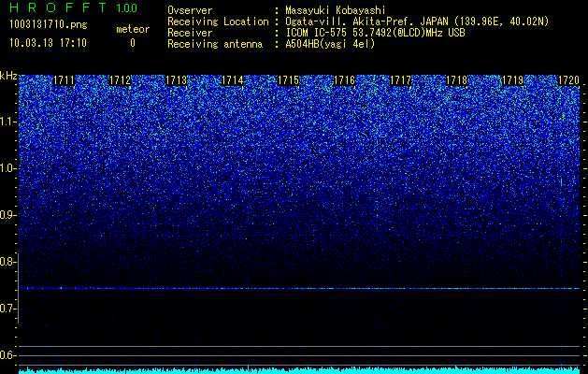Click the 1713 time marker
Image resolution: width=588 pixels, height=374 pixels.
[176, 80]
